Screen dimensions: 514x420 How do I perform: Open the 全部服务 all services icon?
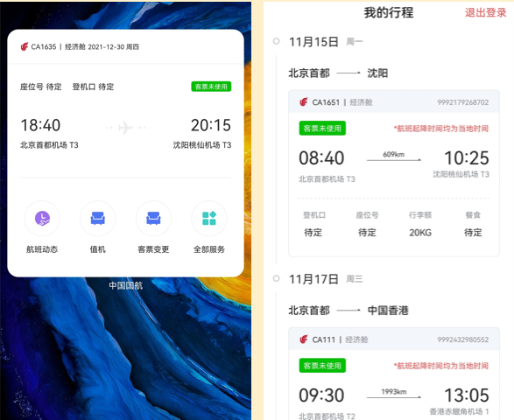pyautogui.click(x=209, y=219)
